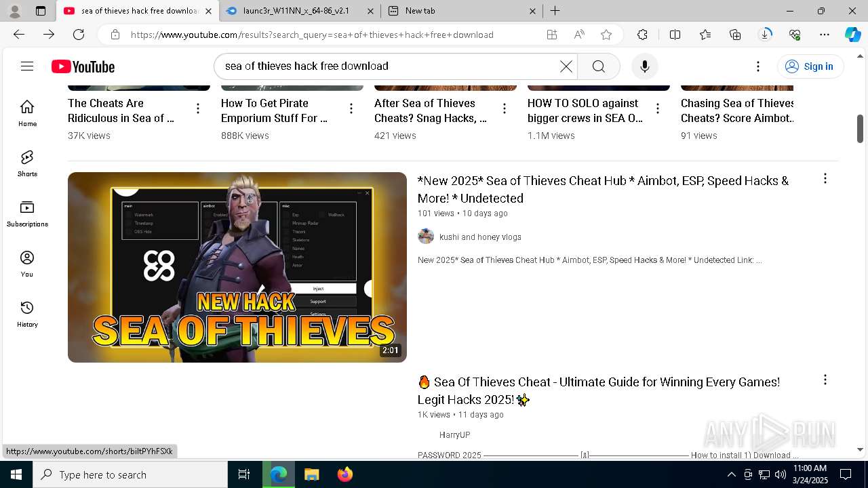Click the magnifier search button
The width and height of the screenshot is (868, 488).
click(x=598, y=66)
